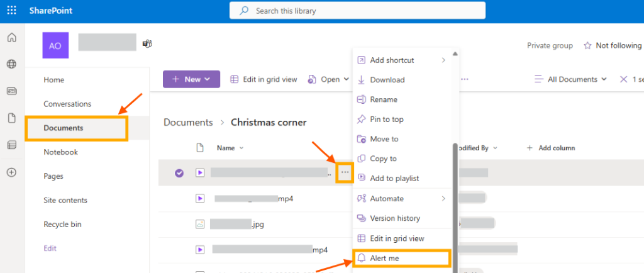The image size is (644, 273).
Task: Deselect the checked first file row
Action: (179, 173)
